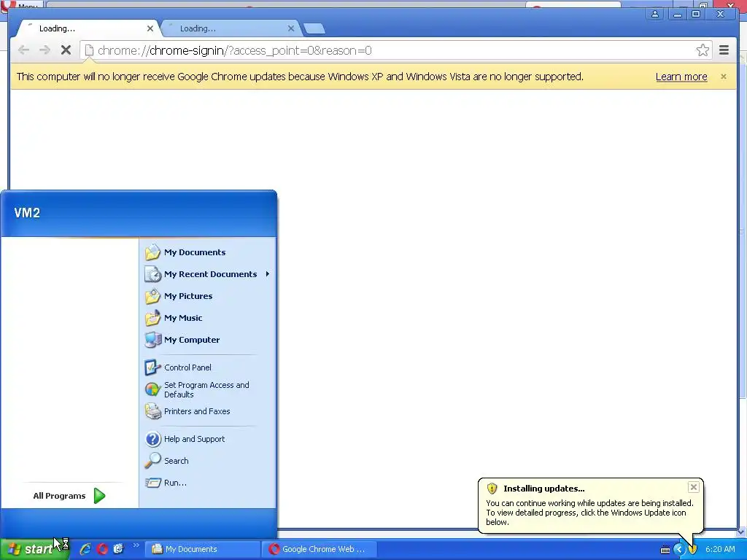Expand hidden system tray icons
The image size is (747, 560).
click(x=679, y=549)
